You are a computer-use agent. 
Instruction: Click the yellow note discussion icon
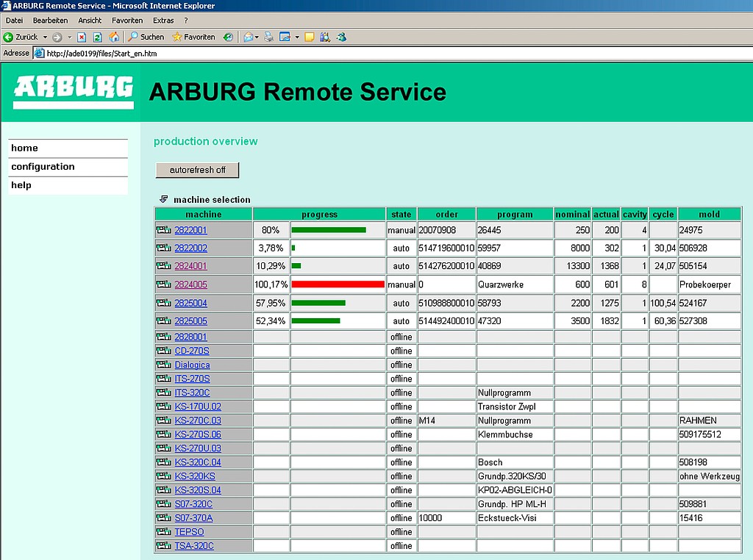[x=310, y=37]
